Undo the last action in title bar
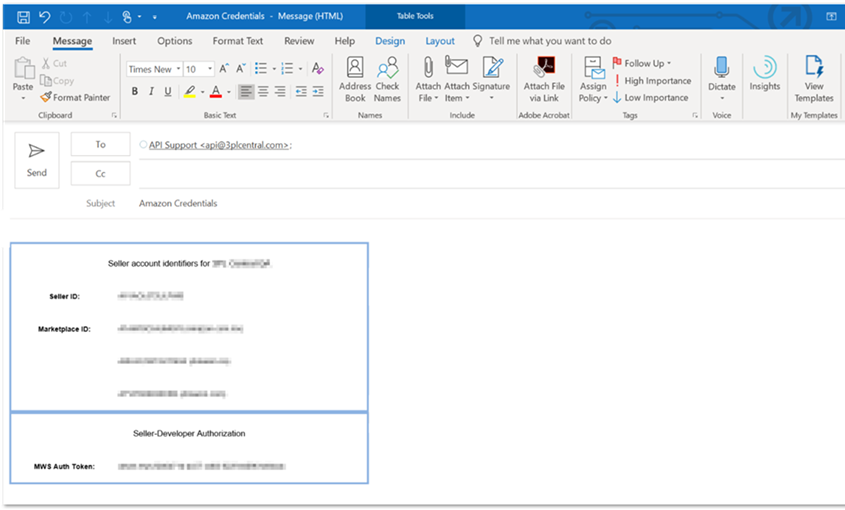 coord(45,17)
